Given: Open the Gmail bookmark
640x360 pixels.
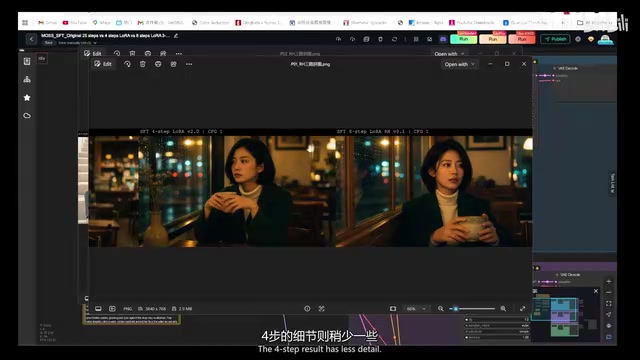Looking at the screenshot, I should point(47,22).
